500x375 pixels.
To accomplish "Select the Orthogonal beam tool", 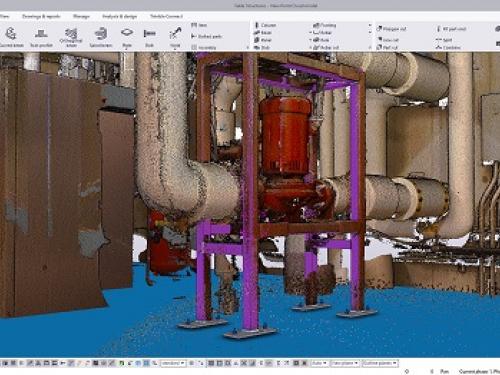I will pyautogui.click(x=71, y=37).
